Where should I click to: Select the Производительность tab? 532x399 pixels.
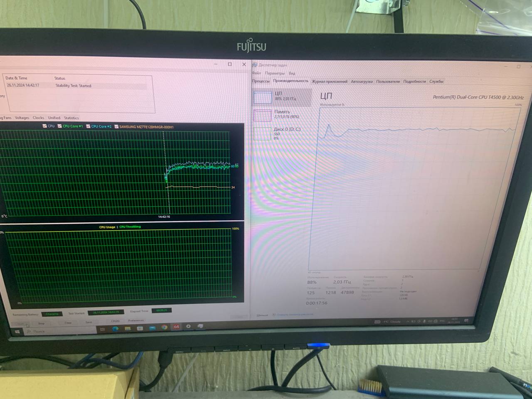point(291,81)
